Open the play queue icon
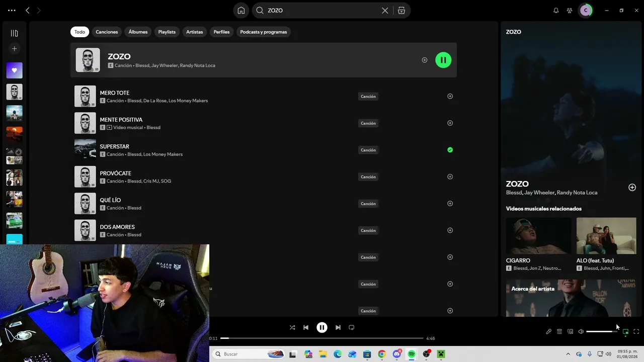Viewport: 644px width, 362px height. (559, 331)
